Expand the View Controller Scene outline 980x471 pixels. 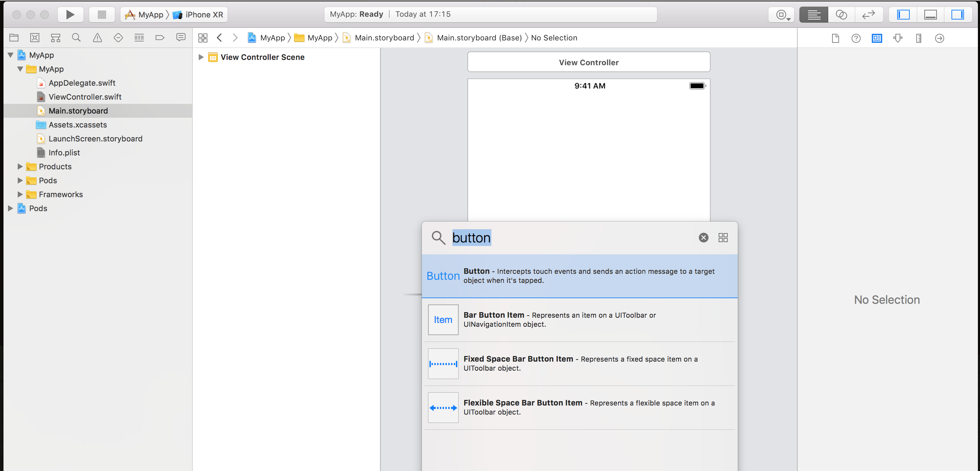click(x=201, y=57)
